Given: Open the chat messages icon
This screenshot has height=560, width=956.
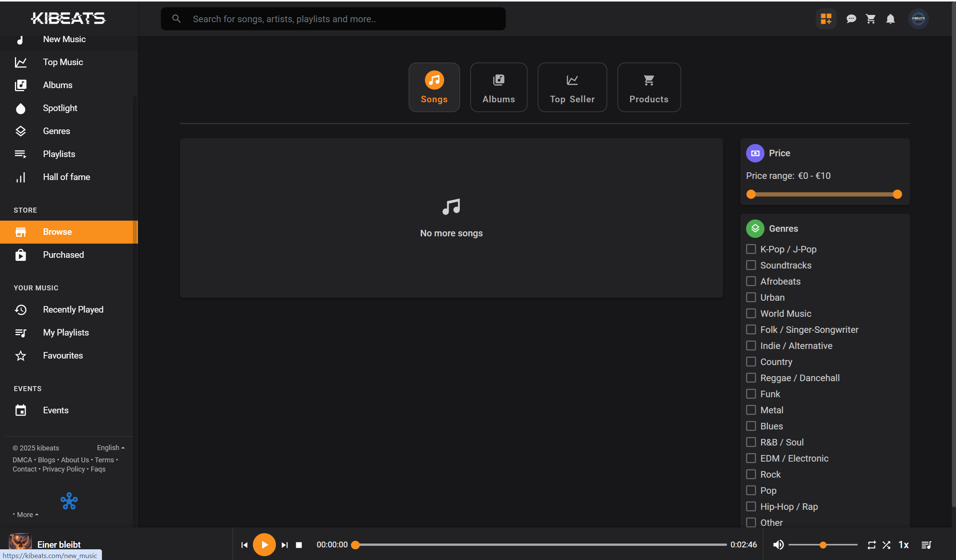Looking at the screenshot, I should (851, 19).
